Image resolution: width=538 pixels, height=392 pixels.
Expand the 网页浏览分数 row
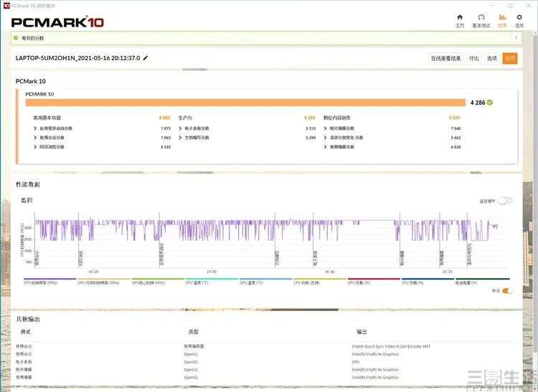pyautogui.click(x=35, y=147)
